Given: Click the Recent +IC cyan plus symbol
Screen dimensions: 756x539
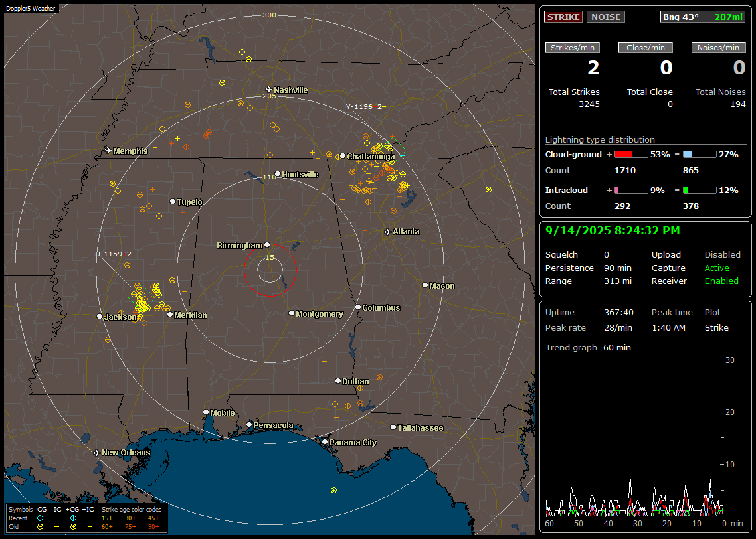Looking at the screenshot, I should tap(90, 518).
